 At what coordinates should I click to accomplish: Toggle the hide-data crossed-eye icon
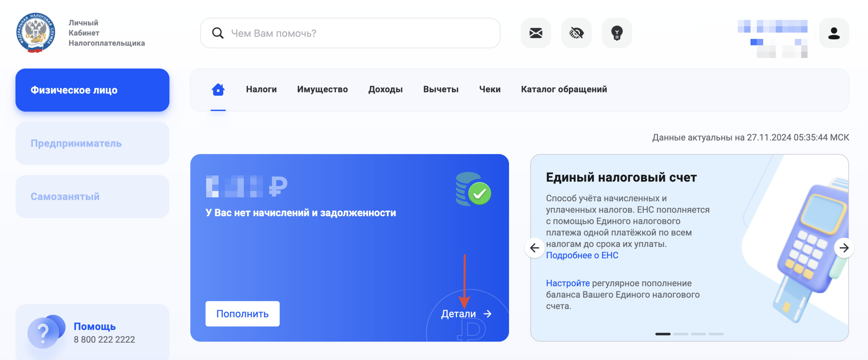coord(576,33)
